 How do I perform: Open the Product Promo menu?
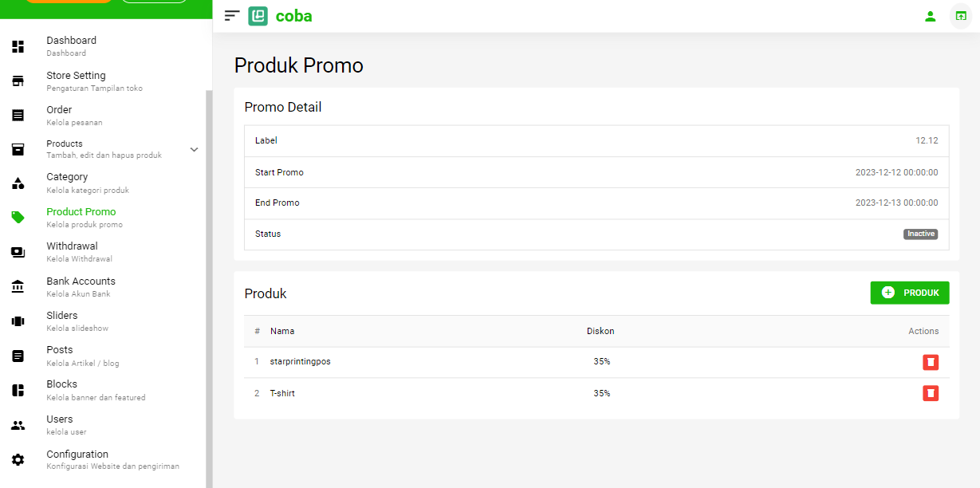pyautogui.click(x=81, y=217)
